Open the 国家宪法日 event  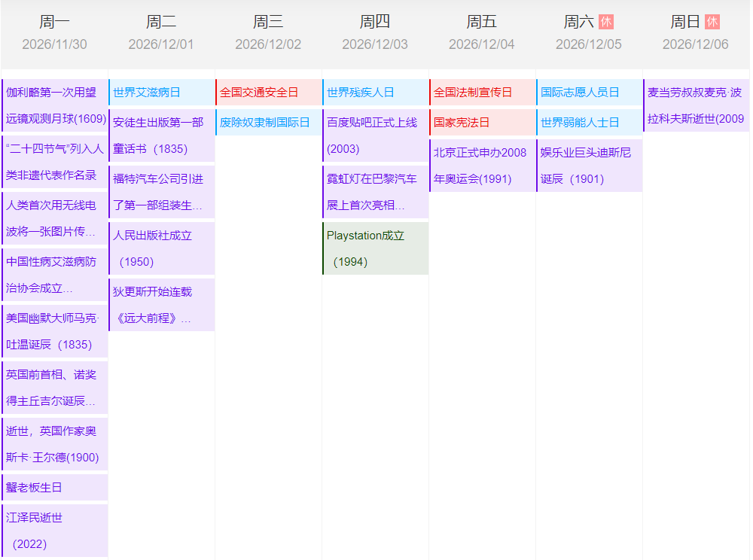[483, 123]
